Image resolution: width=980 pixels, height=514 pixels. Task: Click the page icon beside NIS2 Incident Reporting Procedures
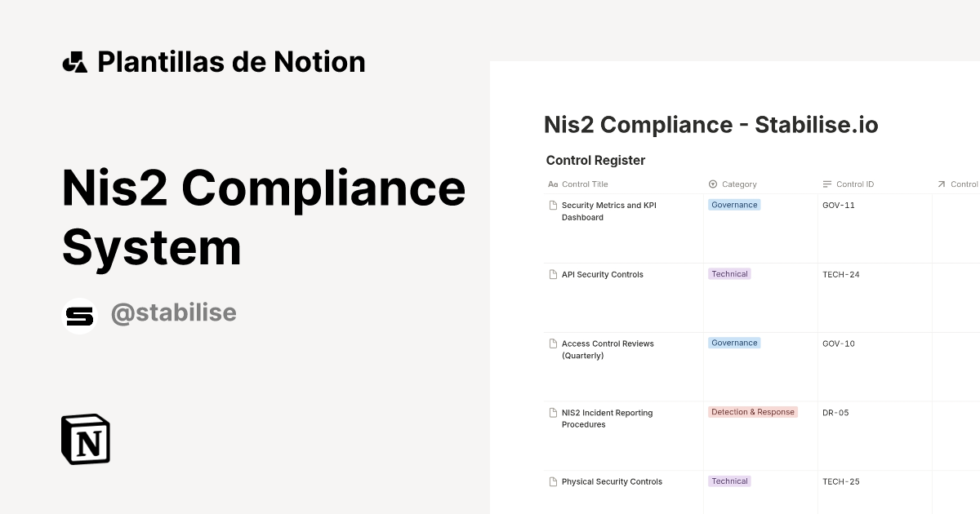(552, 412)
